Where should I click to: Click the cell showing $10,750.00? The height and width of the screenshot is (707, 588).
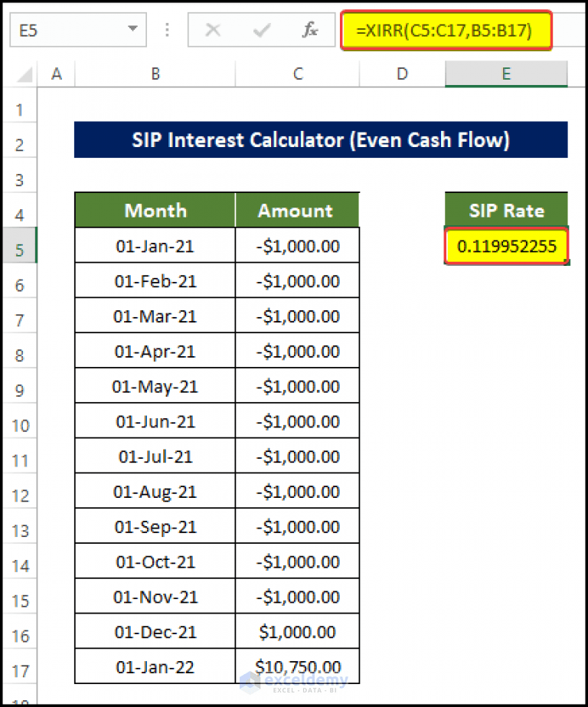click(297, 667)
